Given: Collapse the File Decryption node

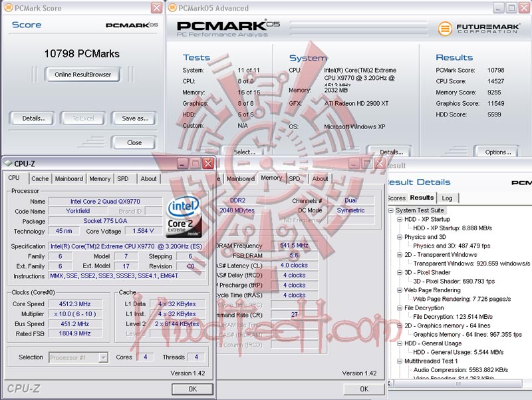Looking at the screenshot, I should tap(400, 307).
